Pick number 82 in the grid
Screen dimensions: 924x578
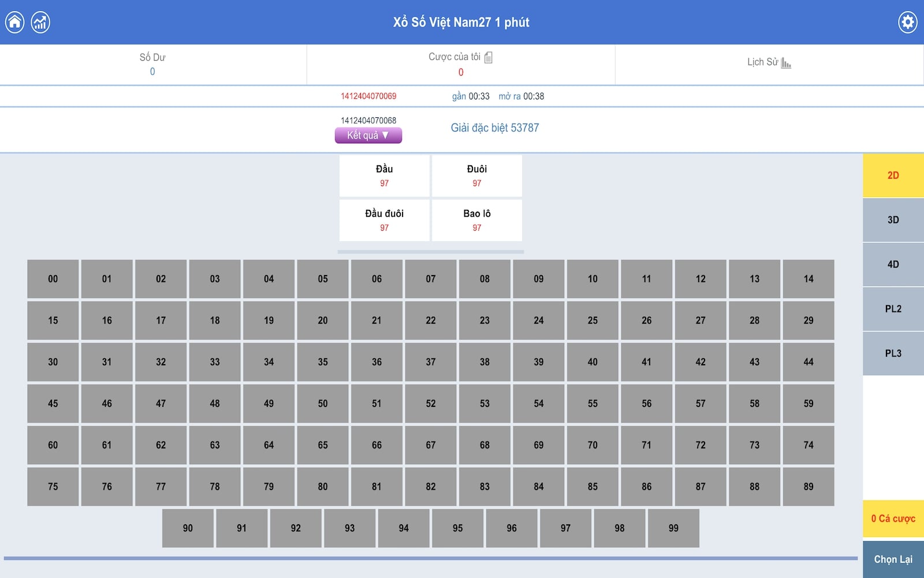[x=431, y=487]
